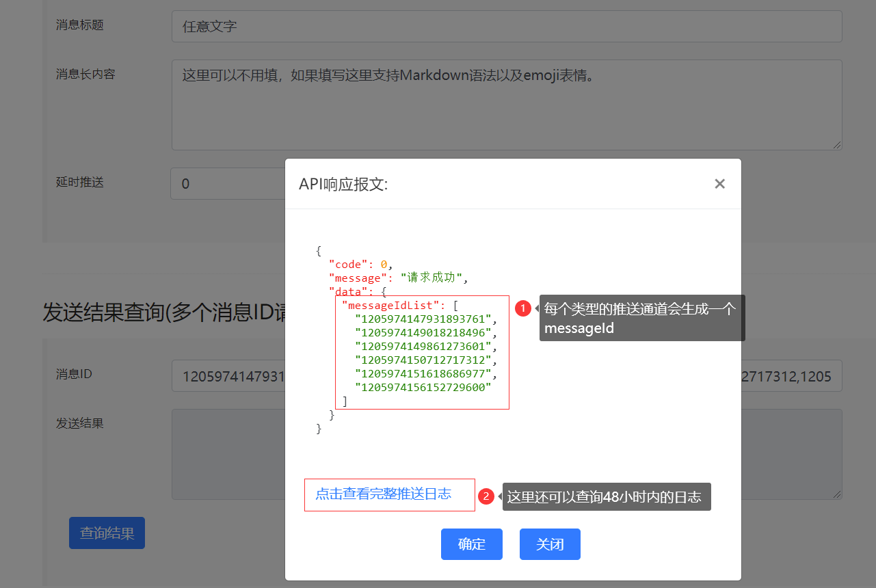The image size is (876, 588).
Task: Click the 消息标题 label
Action: click(x=80, y=25)
